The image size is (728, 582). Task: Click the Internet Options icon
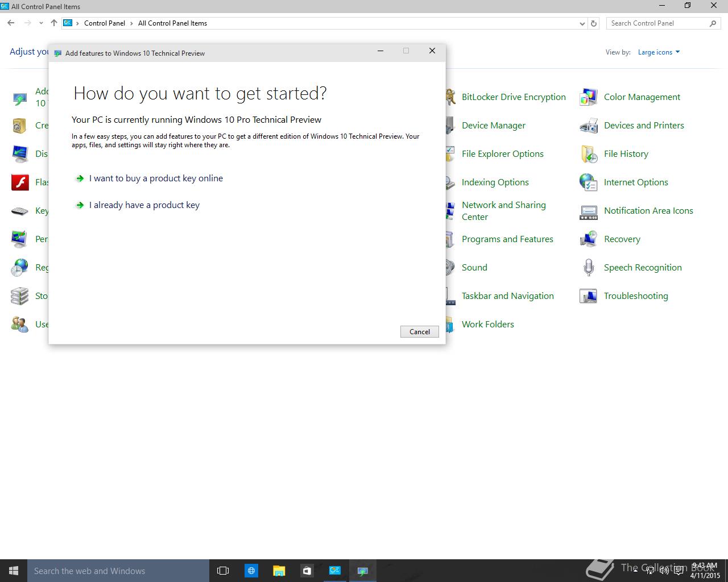pyautogui.click(x=588, y=182)
